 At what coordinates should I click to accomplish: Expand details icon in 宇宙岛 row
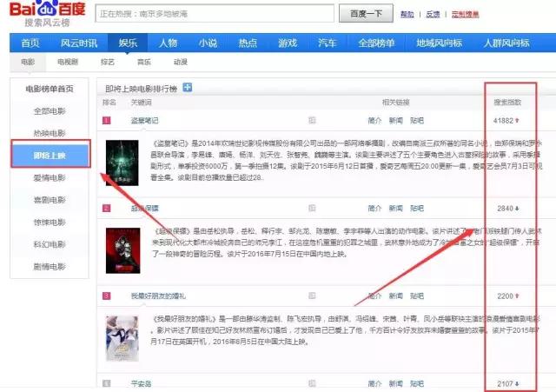tap(312, 383)
